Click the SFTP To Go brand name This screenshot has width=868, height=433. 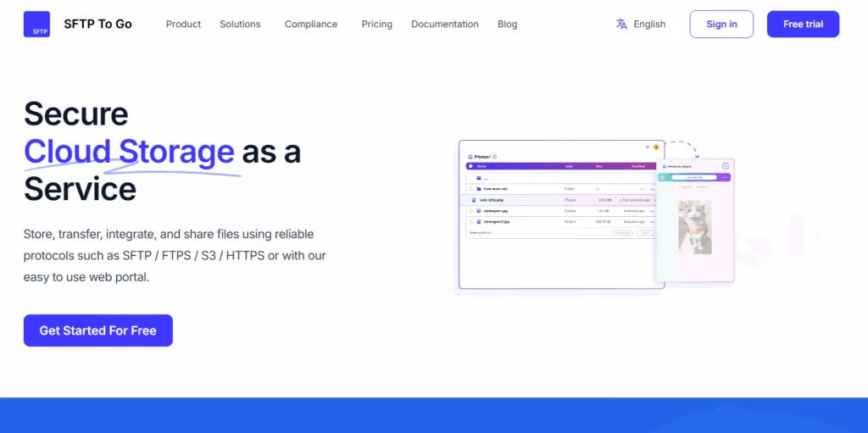(98, 25)
